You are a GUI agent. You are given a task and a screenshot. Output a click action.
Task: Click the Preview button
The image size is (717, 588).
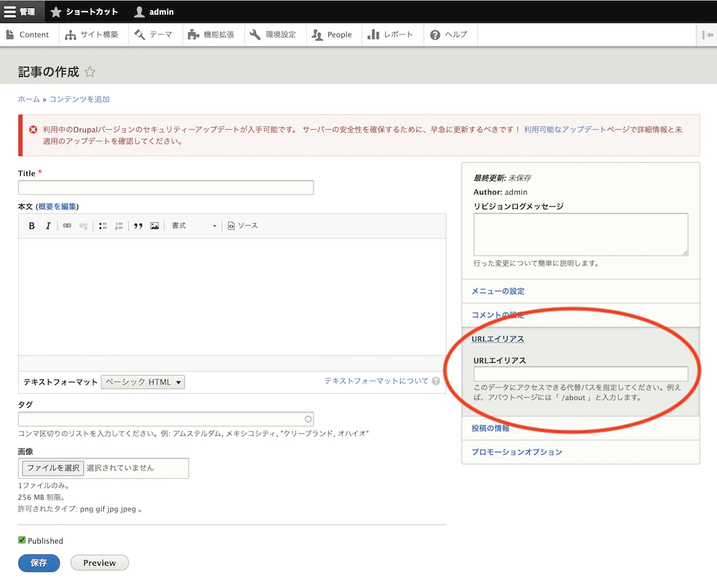pos(99,563)
